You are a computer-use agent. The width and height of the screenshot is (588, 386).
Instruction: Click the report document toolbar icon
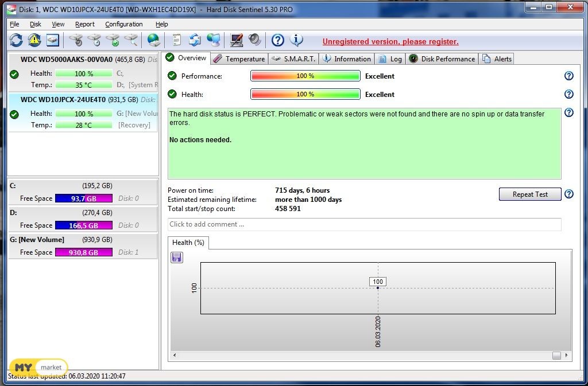(x=176, y=40)
